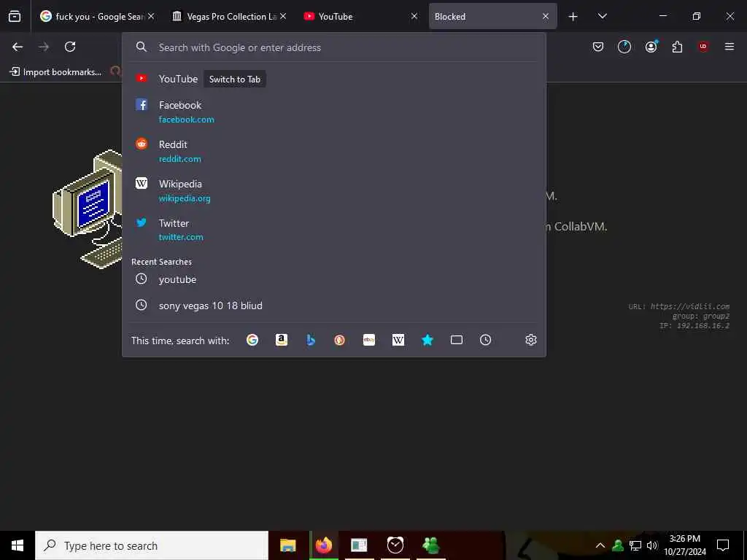This screenshot has height=560, width=747.
Task: Click the Firefox taskbar icon
Action: click(324, 545)
